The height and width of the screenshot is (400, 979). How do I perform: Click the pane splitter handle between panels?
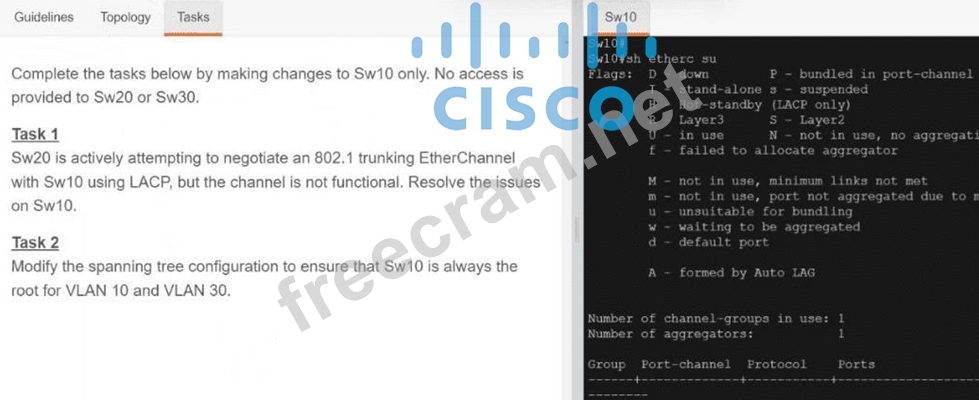point(577,230)
